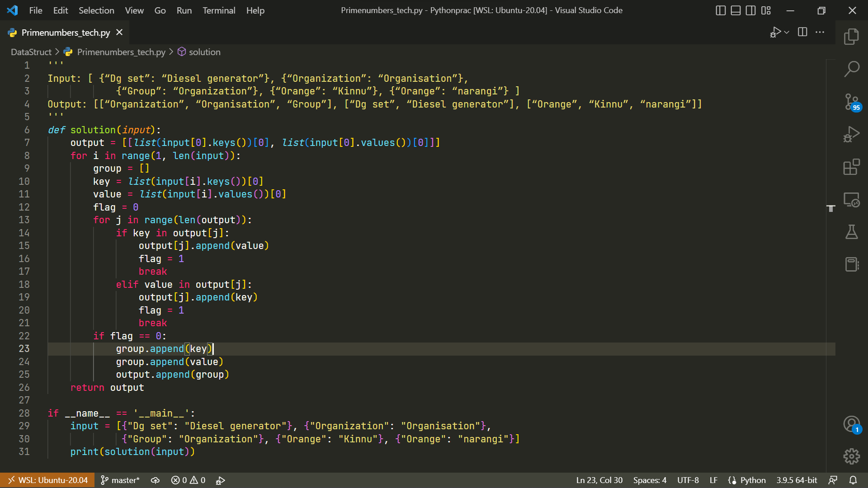The image size is (868, 488).
Task: Open the Search view
Action: tap(851, 69)
